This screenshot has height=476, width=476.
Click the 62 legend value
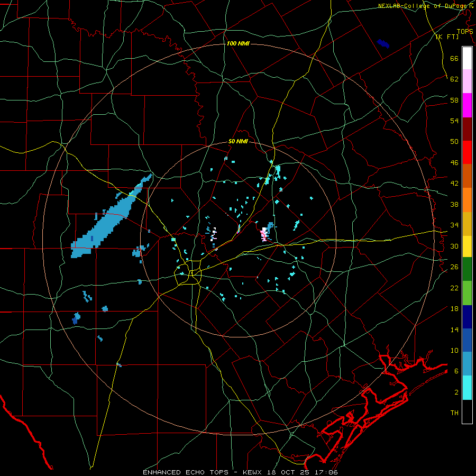(x=454, y=79)
